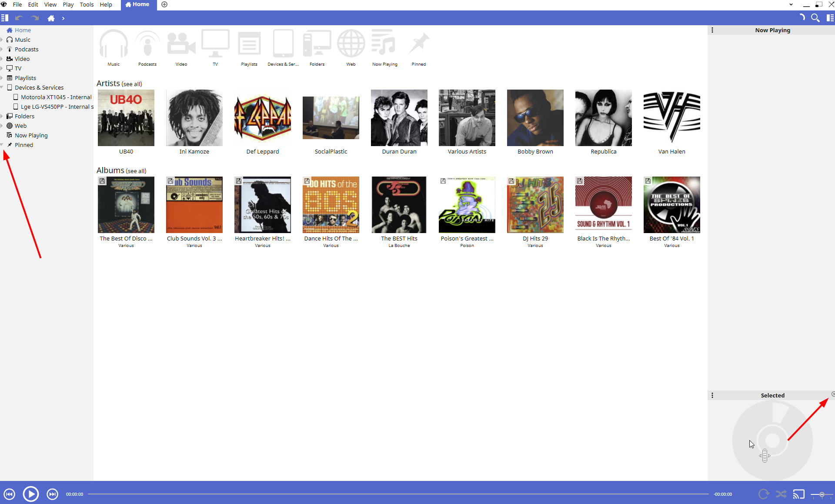Toggle shuffle playback mode
Image resolution: width=835 pixels, height=504 pixels.
pos(781,494)
